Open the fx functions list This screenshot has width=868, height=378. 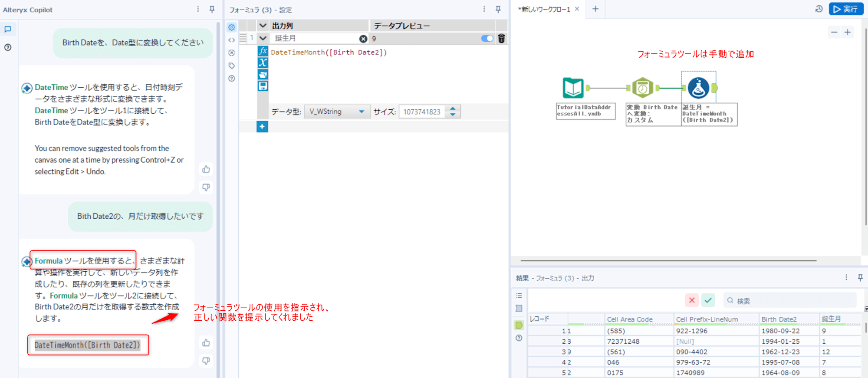263,51
